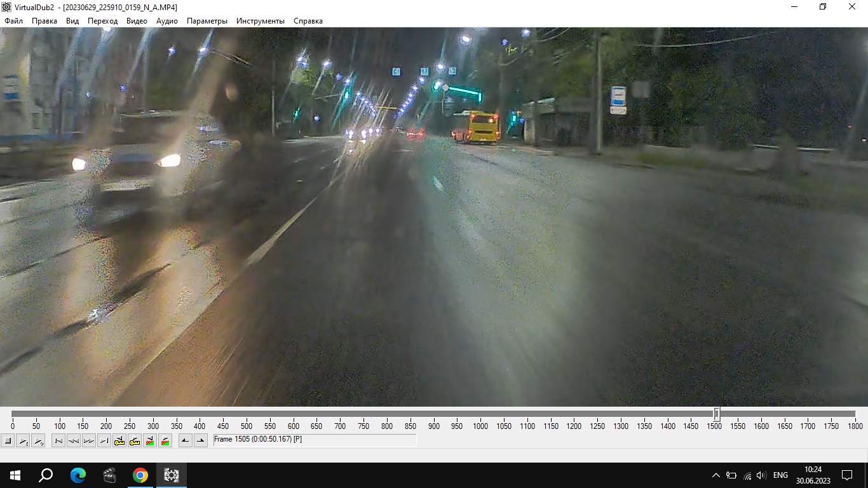Jump to the start of the video
This screenshot has width=868, height=488.
point(58,440)
